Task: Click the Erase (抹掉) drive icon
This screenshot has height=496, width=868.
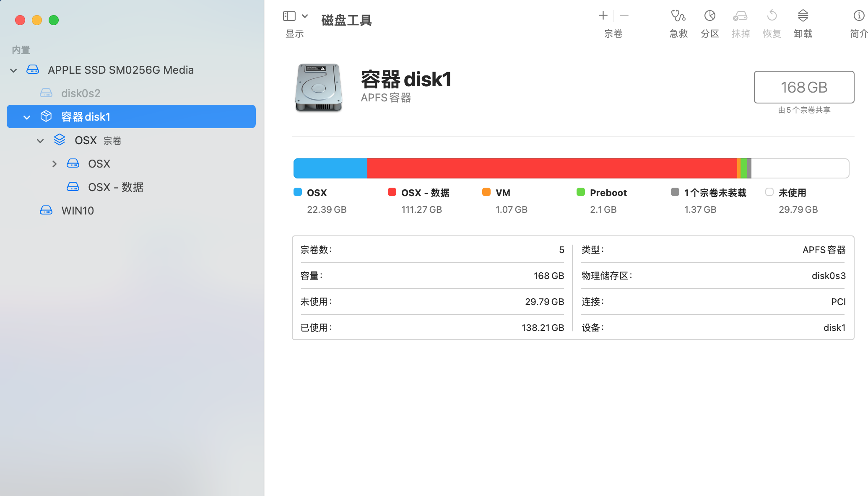Action: [740, 16]
